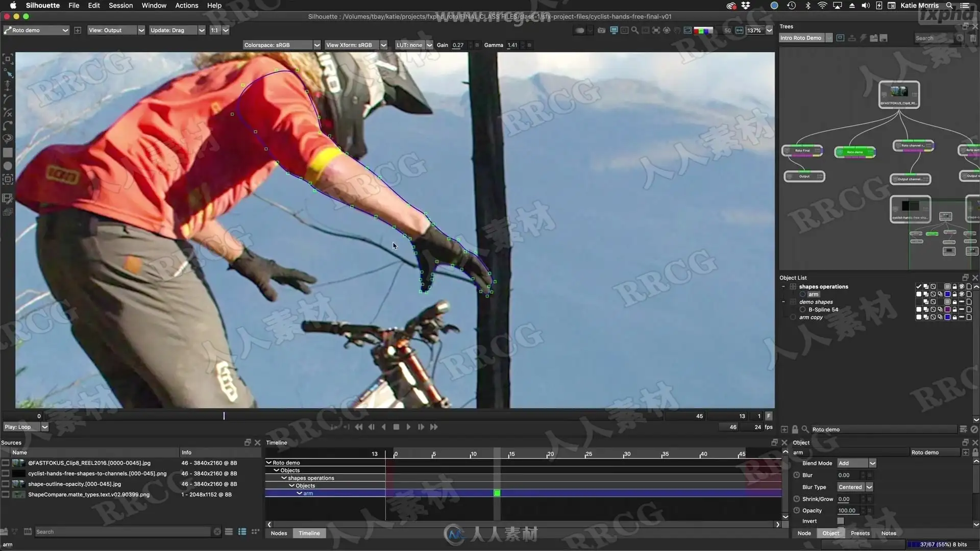Screen dimensions: 980x551
Task: Choose the Circle shape tool
Action: (8, 166)
